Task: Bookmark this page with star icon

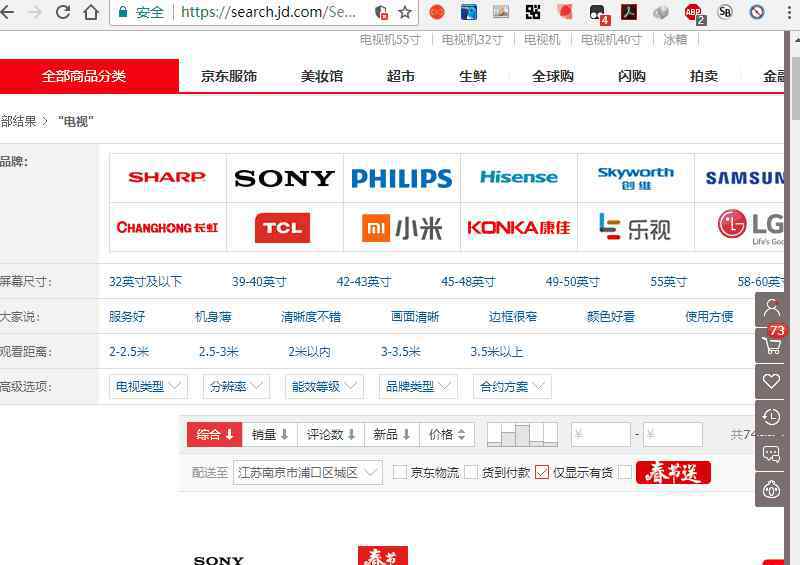Action: 405,12
